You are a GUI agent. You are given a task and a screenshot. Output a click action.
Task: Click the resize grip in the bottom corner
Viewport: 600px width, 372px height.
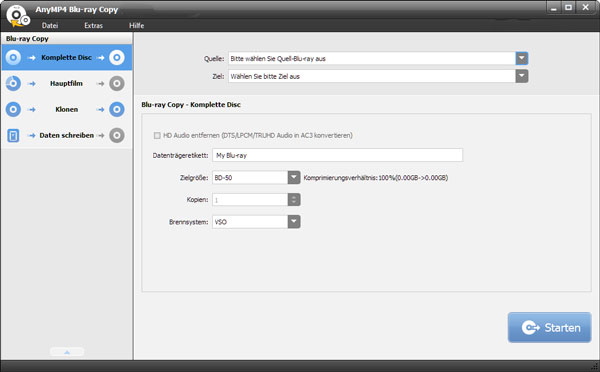(x=595, y=367)
